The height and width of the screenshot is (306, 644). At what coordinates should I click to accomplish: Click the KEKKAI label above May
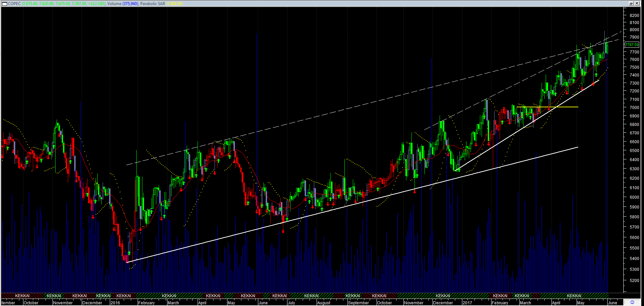click(x=574, y=296)
